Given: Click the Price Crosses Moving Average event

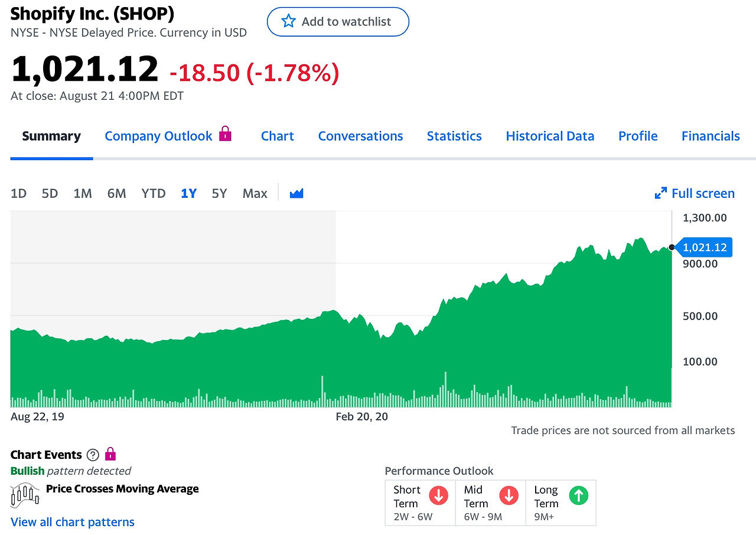Looking at the screenshot, I should click(122, 488).
